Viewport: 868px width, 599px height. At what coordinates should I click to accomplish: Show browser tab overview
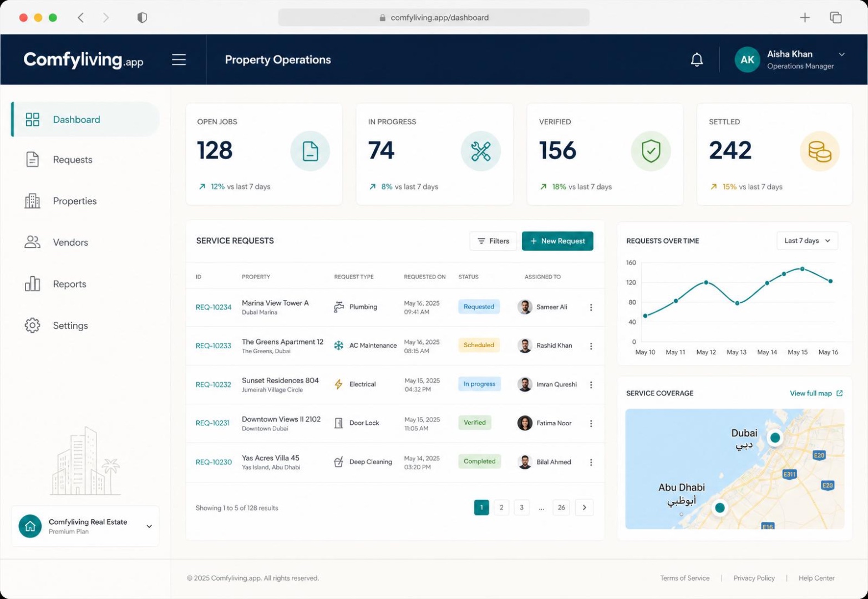[x=835, y=17]
